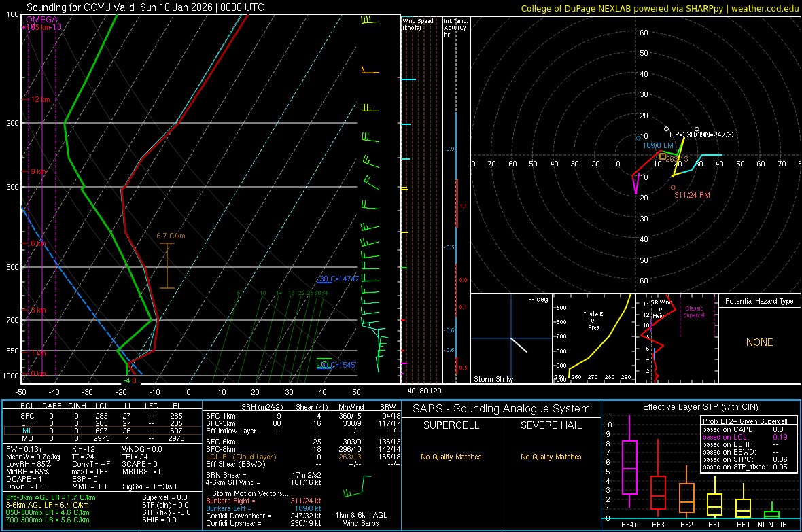Click the 'BRN Shear =' row
Screen dimensions: 802x532
264,475
